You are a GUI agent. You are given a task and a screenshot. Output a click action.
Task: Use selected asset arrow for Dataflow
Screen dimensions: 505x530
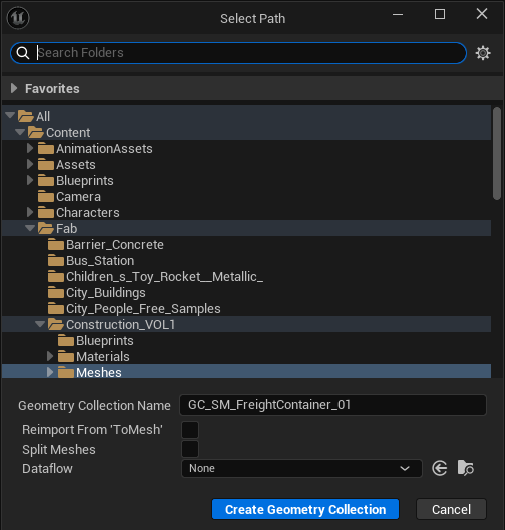coord(440,468)
